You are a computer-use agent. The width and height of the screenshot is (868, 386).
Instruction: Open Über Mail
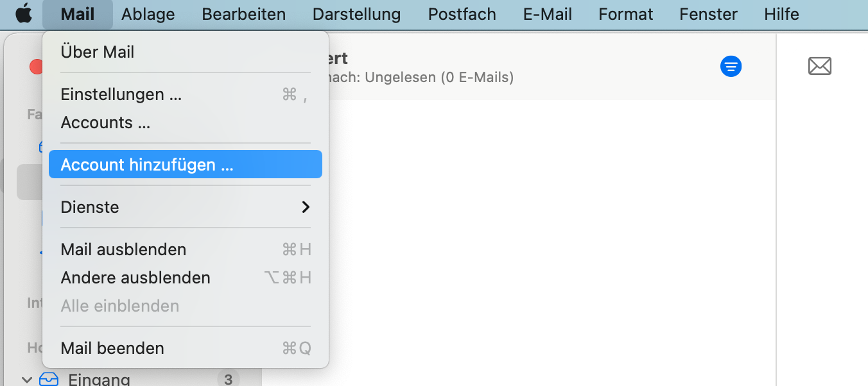point(98,52)
